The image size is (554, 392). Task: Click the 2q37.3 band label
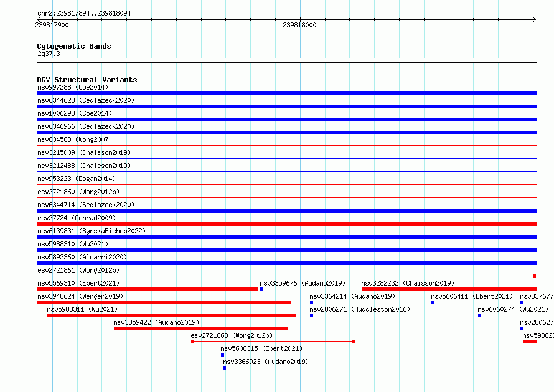pos(49,54)
